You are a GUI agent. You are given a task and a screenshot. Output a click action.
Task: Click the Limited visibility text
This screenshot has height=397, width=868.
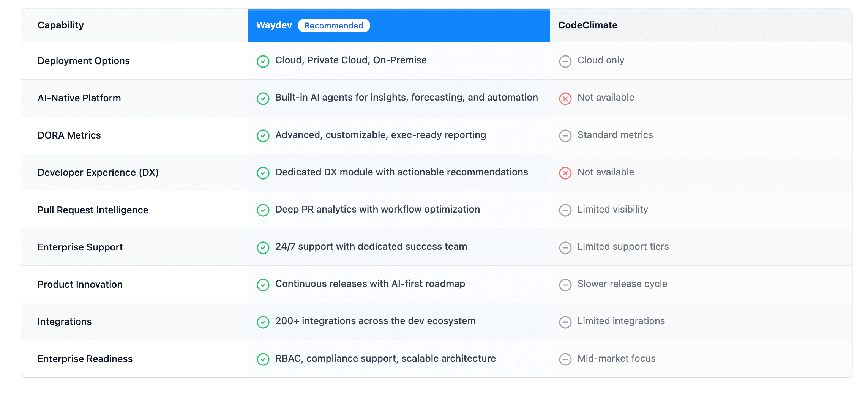click(612, 210)
